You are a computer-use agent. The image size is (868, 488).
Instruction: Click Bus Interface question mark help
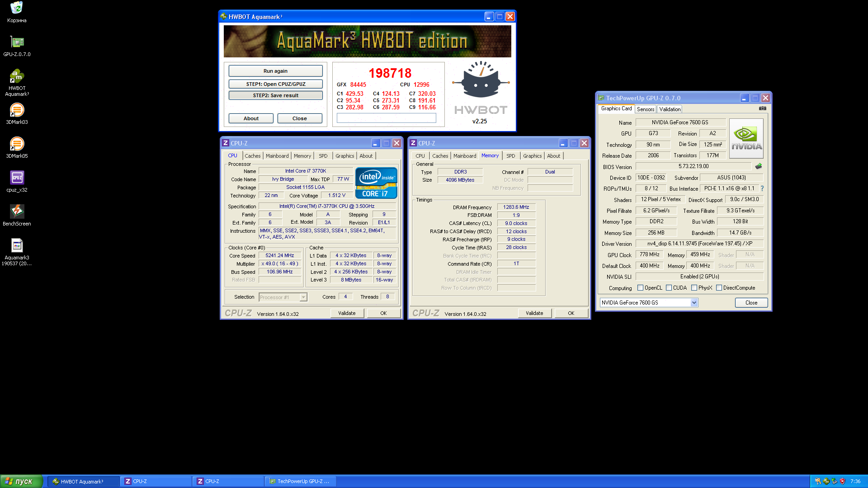pos(762,188)
